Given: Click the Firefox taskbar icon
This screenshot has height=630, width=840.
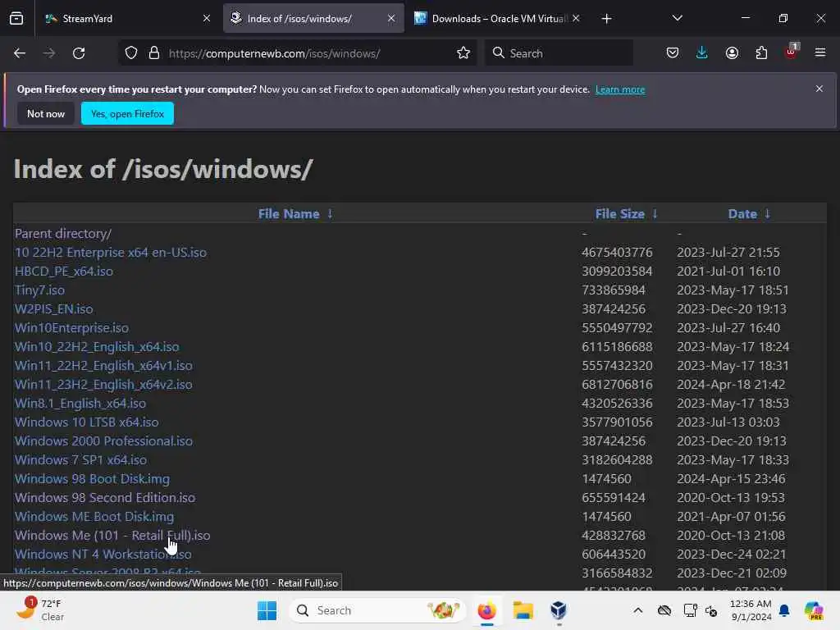Looking at the screenshot, I should point(486,610).
